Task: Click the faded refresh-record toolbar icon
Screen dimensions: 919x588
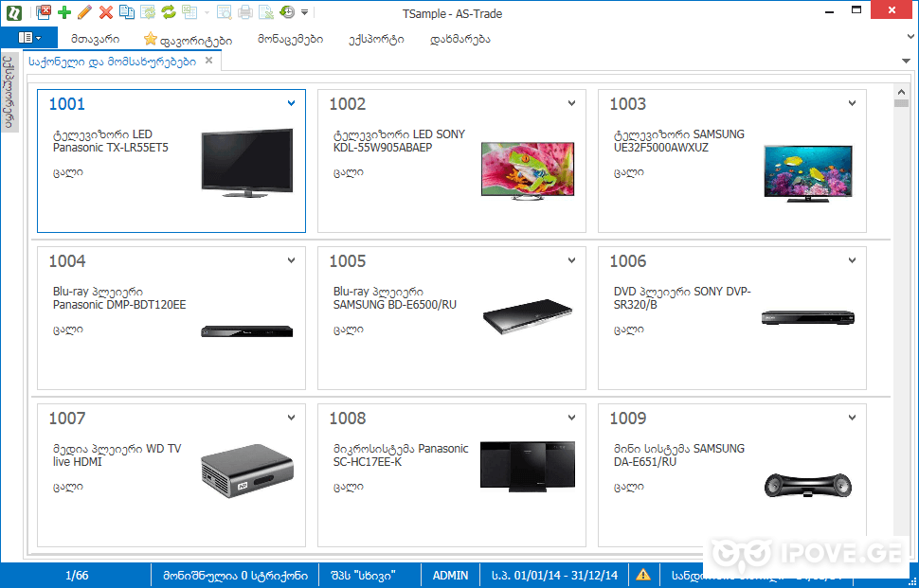Action: pos(148,11)
